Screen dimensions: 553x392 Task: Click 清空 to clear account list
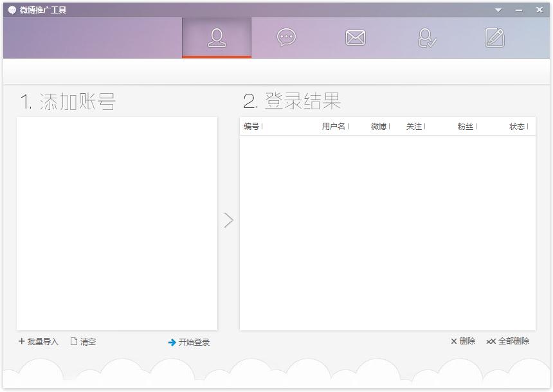pyautogui.click(x=83, y=342)
